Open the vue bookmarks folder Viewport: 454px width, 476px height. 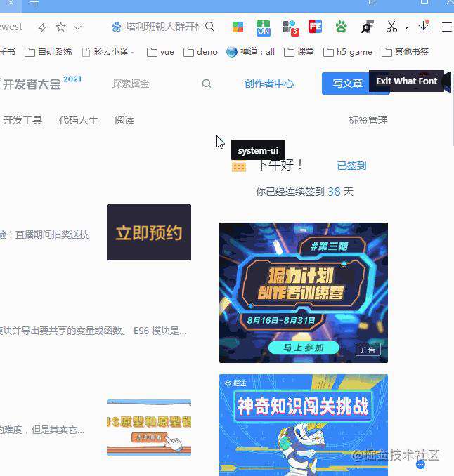tap(160, 52)
